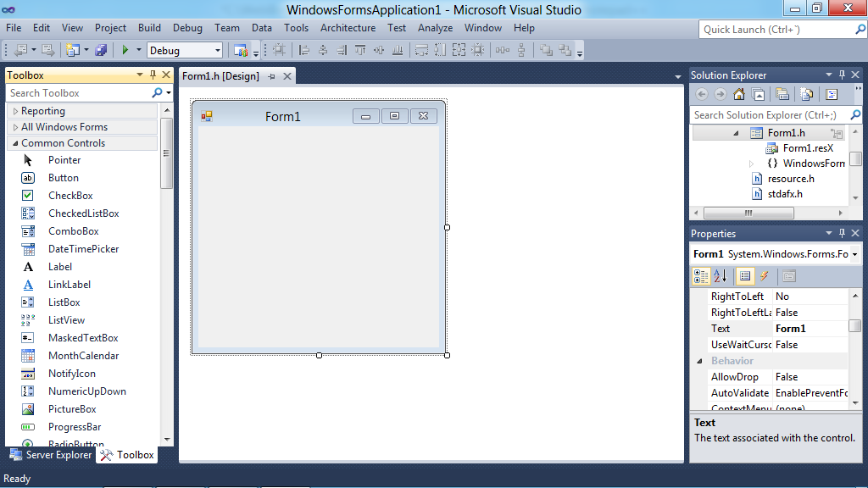868x488 pixels.
Task: Collapse the Behavior property category
Action: 699,361
